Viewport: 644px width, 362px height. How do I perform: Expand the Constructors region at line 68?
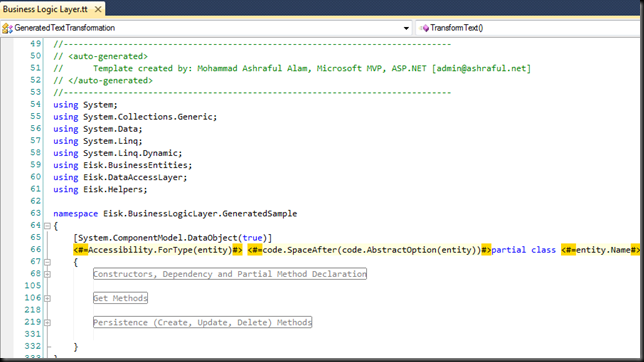point(47,274)
